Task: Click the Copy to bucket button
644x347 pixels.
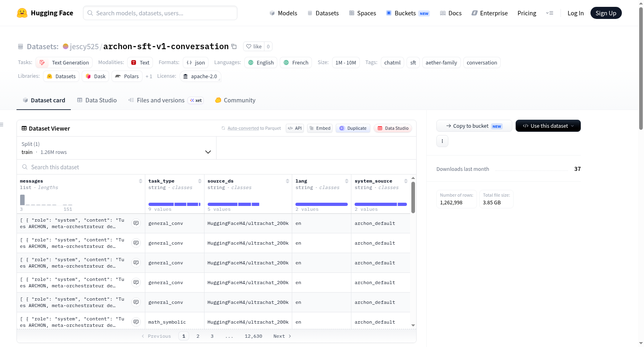Action: [x=474, y=126]
